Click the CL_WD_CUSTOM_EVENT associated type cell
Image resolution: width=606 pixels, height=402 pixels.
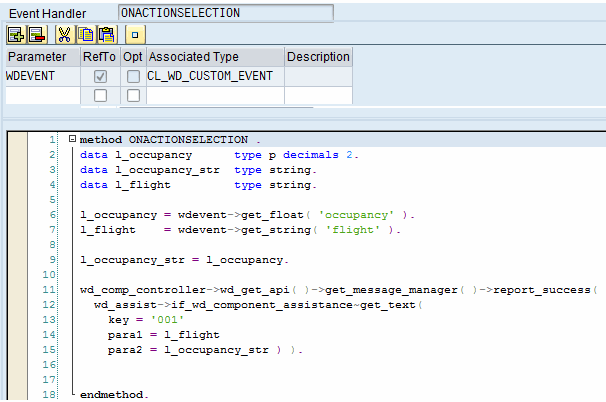point(214,76)
